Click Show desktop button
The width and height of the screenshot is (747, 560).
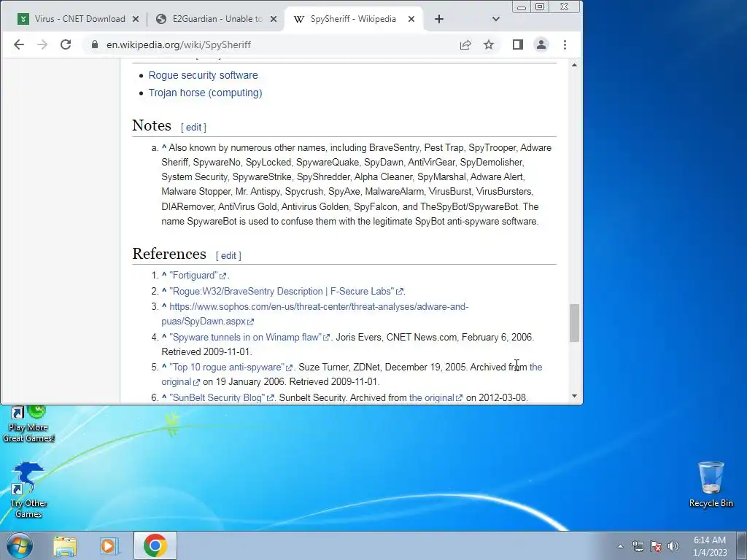tap(743, 545)
